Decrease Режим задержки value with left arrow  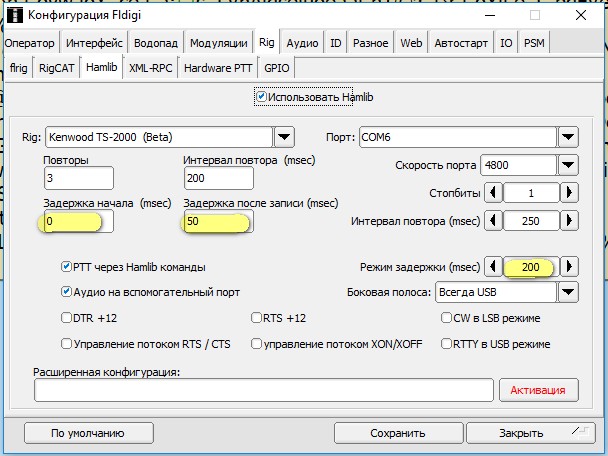pyautogui.click(x=492, y=267)
